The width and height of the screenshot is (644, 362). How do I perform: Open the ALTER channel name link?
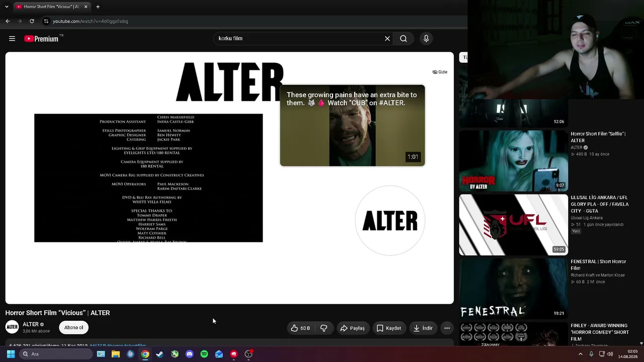click(31, 324)
